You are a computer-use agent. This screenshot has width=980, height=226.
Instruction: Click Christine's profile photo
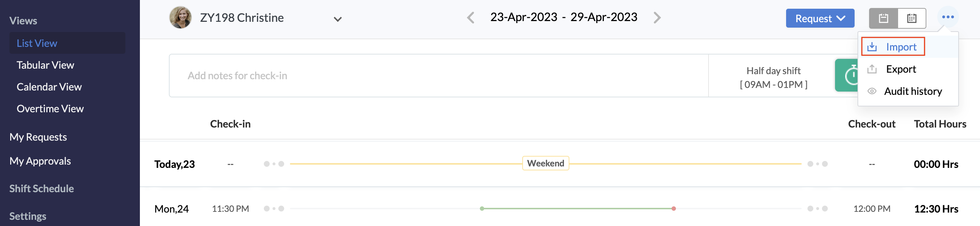(x=180, y=17)
